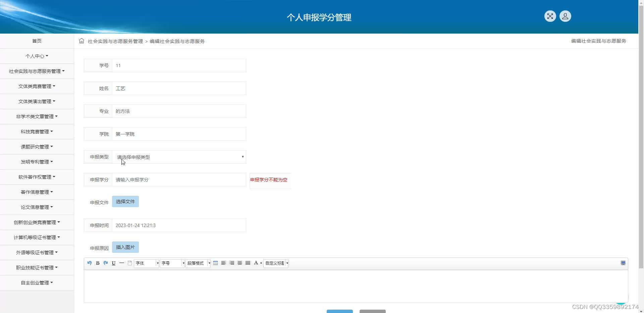Open the 课题研究管理 menu

tap(37, 147)
